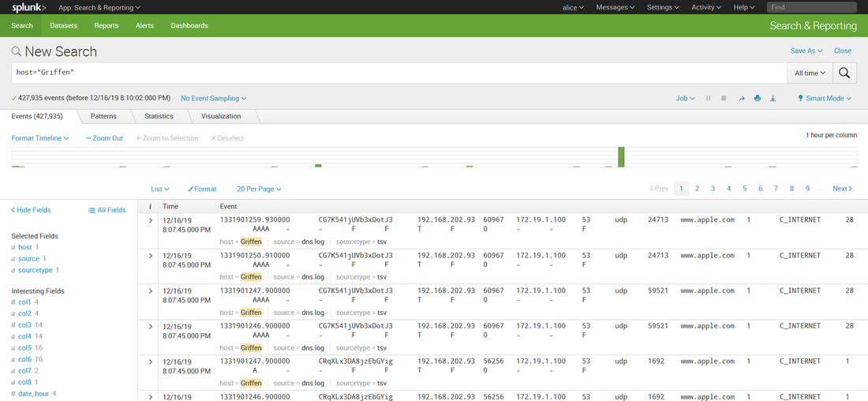Stop the search job
This screenshot has width=868, height=401.
724,98
